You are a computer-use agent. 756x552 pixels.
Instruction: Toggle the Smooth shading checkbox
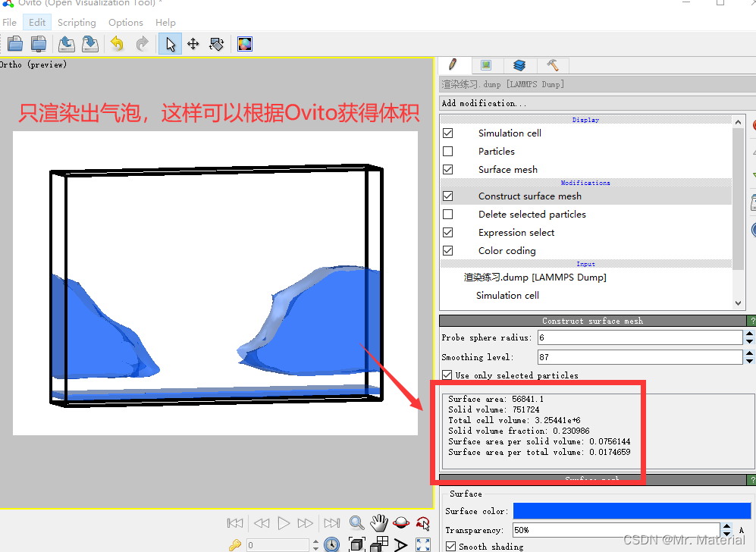click(451, 546)
